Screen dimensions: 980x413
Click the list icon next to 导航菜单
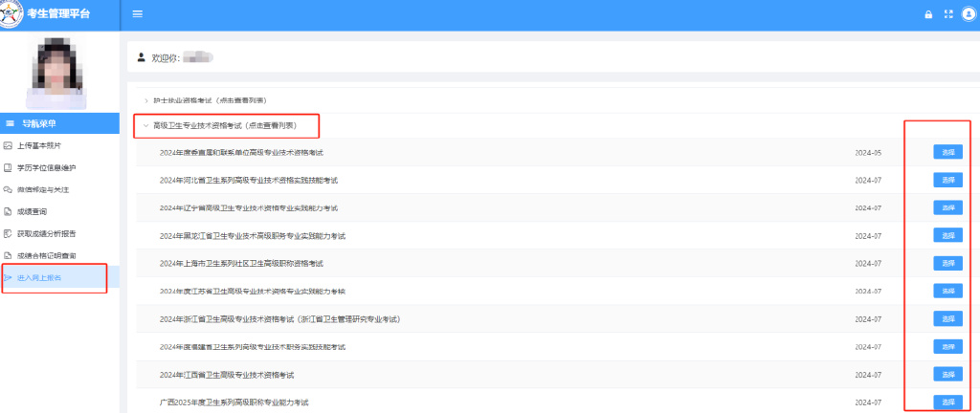pyautogui.click(x=10, y=123)
